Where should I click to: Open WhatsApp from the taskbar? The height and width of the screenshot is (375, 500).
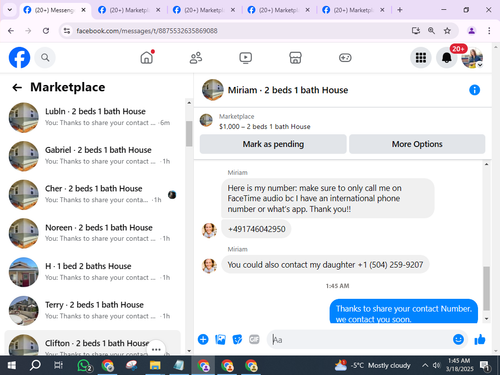[84, 365]
